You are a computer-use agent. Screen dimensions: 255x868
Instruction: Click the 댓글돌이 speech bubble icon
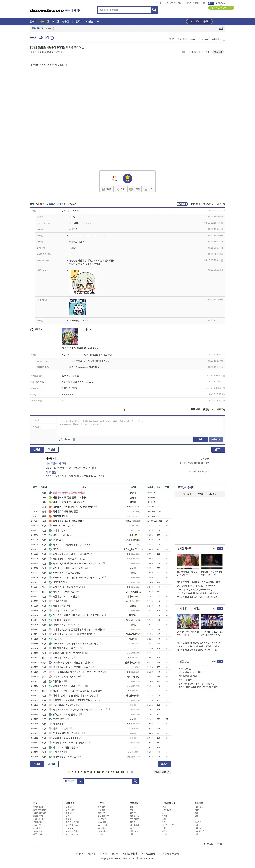[x=32, y=330]
